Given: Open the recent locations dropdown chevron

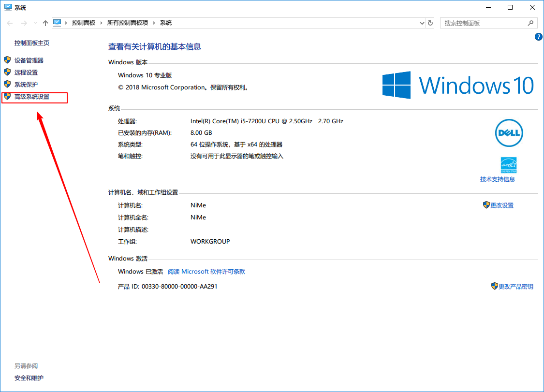Looking at the screenshot, I should (x=35, y=23).
